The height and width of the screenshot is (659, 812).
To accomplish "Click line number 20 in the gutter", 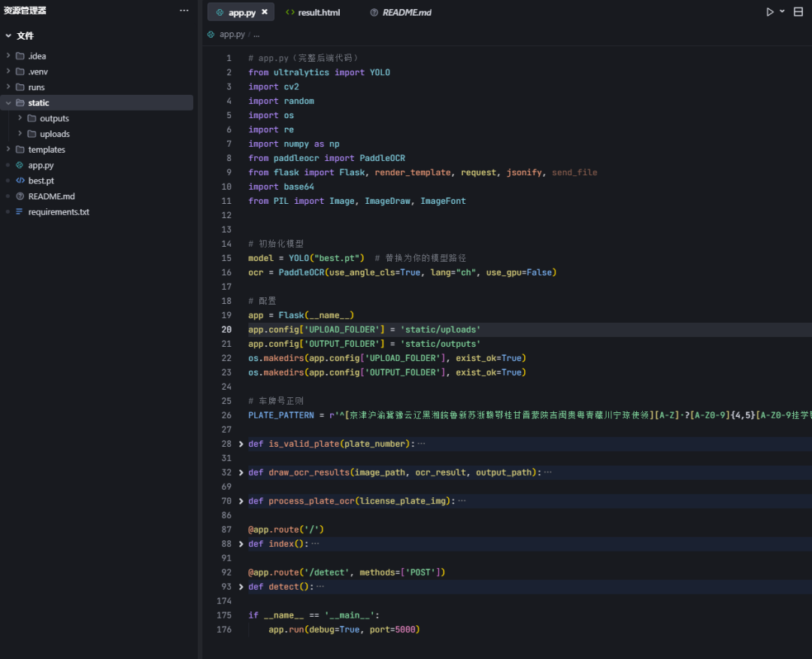I will [x=226, y=329].
